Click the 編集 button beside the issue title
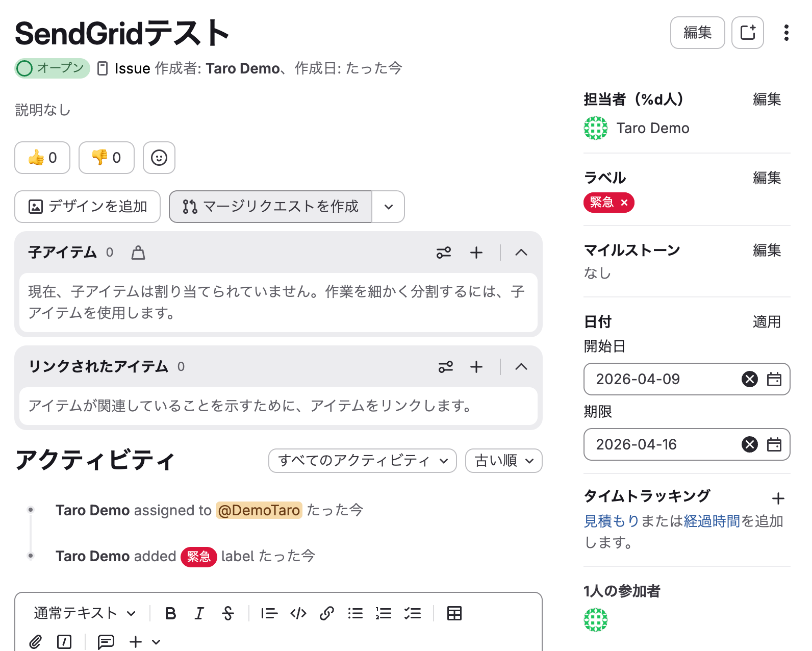 (x=697, y=33)
